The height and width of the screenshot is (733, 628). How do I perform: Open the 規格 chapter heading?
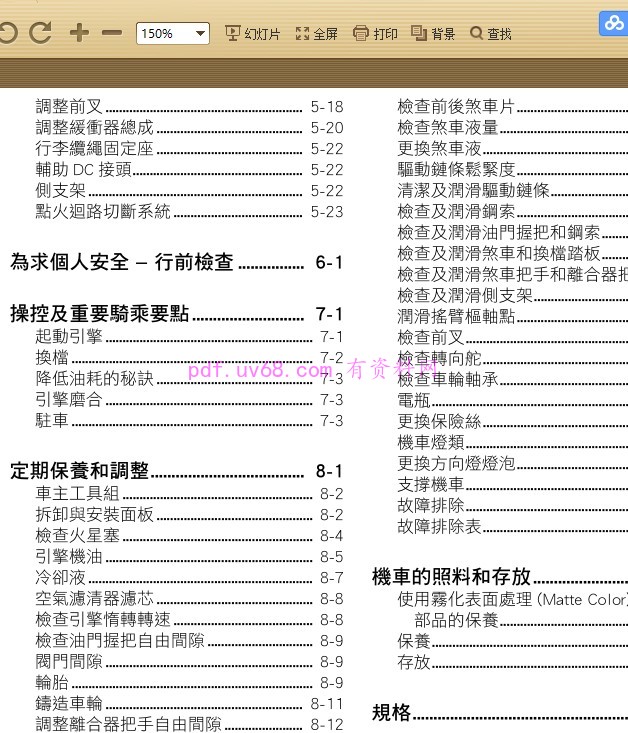click(x=391, y=712)
